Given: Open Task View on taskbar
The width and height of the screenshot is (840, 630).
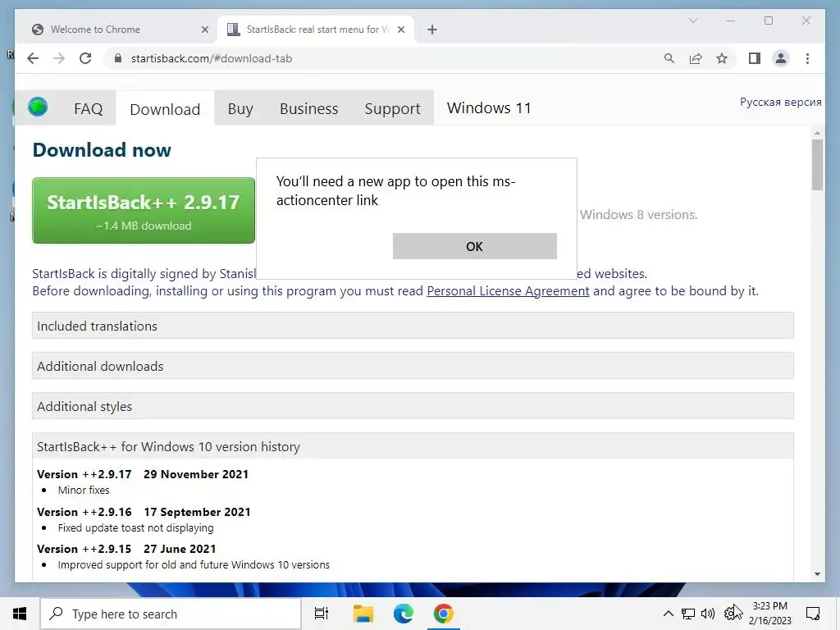Looking at the screenshot, I should [322, 614].
